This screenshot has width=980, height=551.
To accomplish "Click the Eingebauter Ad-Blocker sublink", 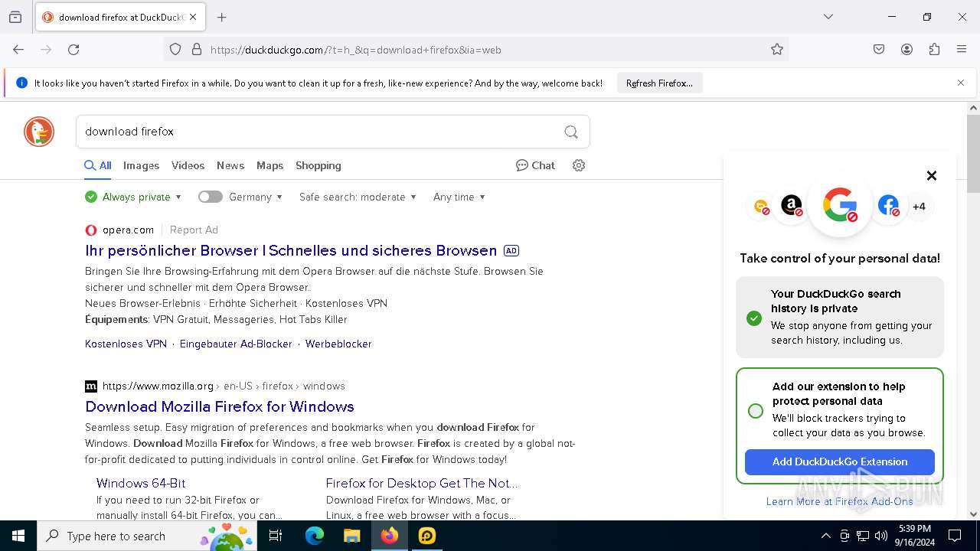I will (x=236, y=344).
